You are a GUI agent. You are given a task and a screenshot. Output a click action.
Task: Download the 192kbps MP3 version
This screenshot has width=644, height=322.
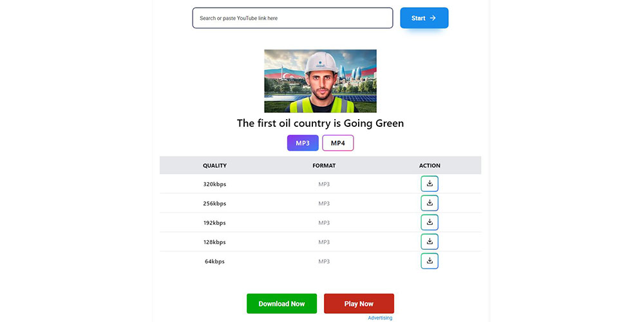click(430, 222)
